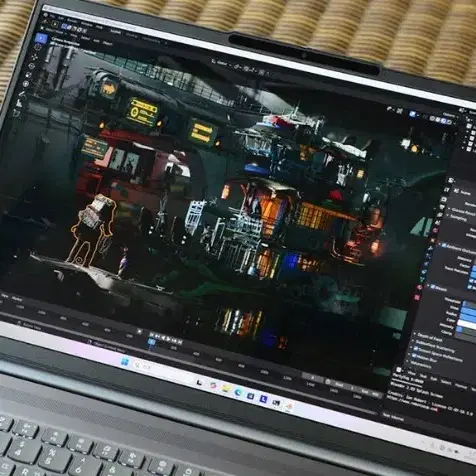Enable or disable Ambient Occlusion checkbox
Viewport: 476px width, 476px height.
click(444, 245)
